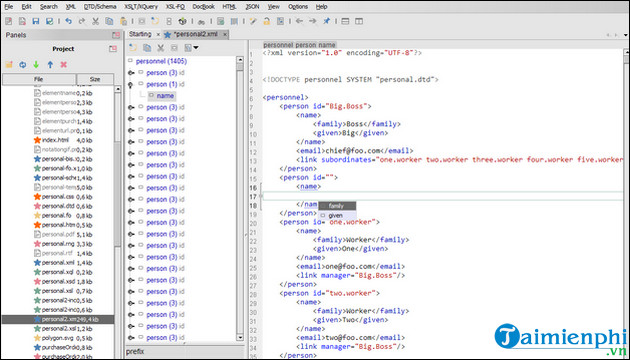
Task: Click the red X delete icon in Project panel
Action: tap(63, 65)
